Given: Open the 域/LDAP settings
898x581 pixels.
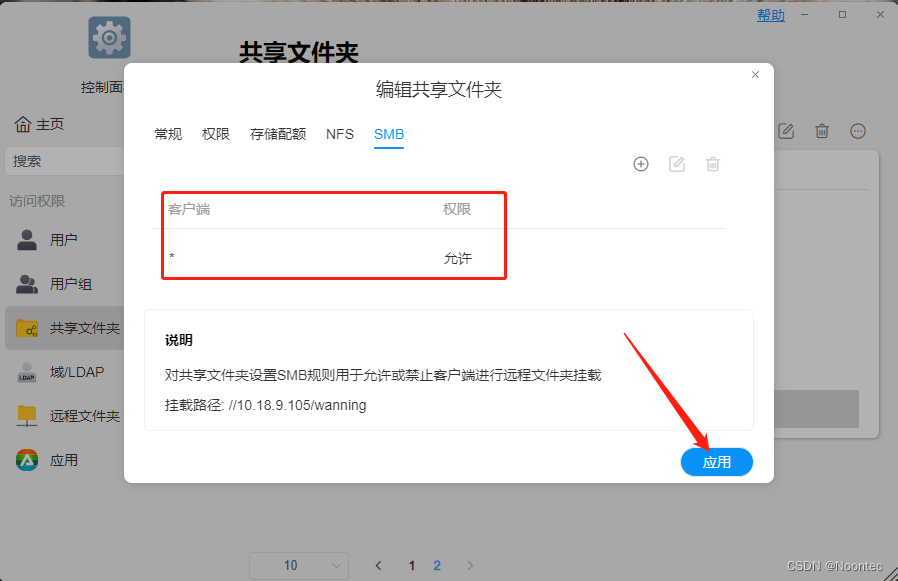Looking at the screenshot, I should pyautogui.click(x=44, y=371).
